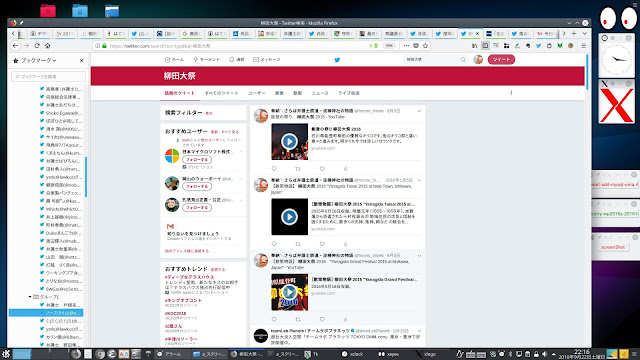Viewport: 640px width, 360px height.
Task: Click the Firefox forward arrow
Action: (x=27, y=46)
